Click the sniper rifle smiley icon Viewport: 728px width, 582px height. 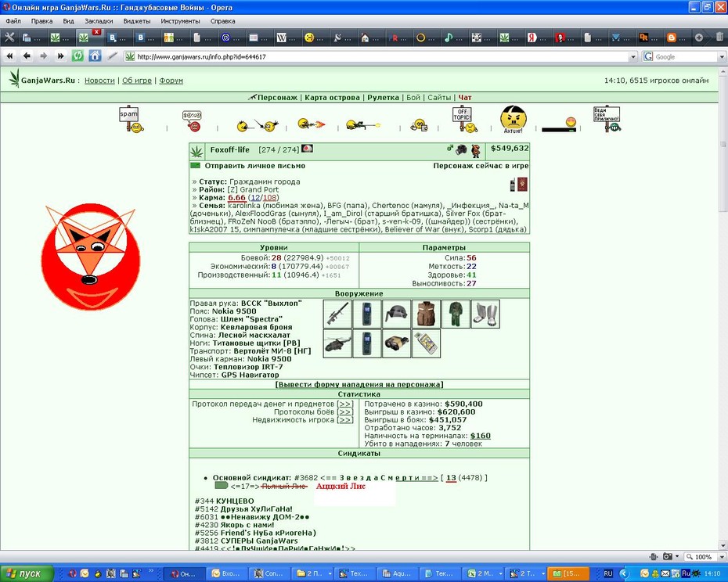click(x=363, y=125)
